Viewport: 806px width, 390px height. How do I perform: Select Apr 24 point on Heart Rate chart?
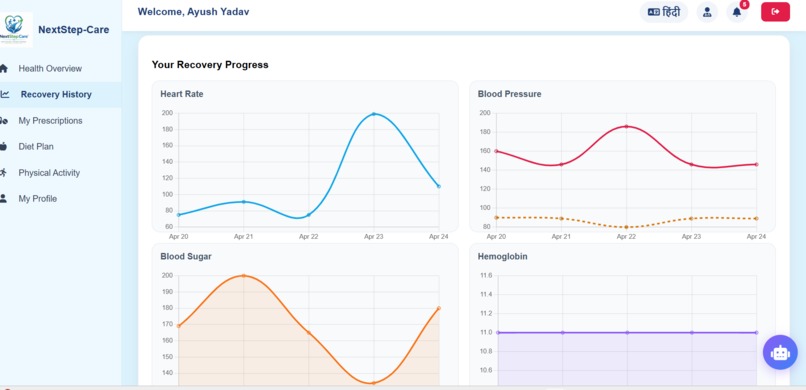[438, 186]
